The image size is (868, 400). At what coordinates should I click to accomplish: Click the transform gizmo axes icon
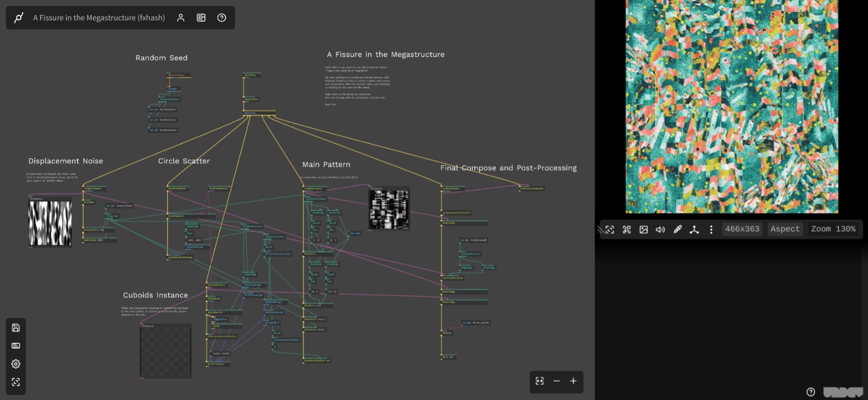[694, 229]
